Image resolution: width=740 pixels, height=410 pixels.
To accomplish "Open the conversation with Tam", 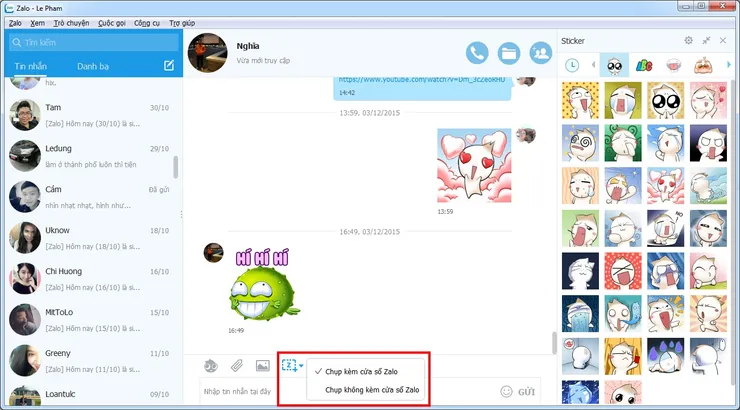I will pos(93,115).
